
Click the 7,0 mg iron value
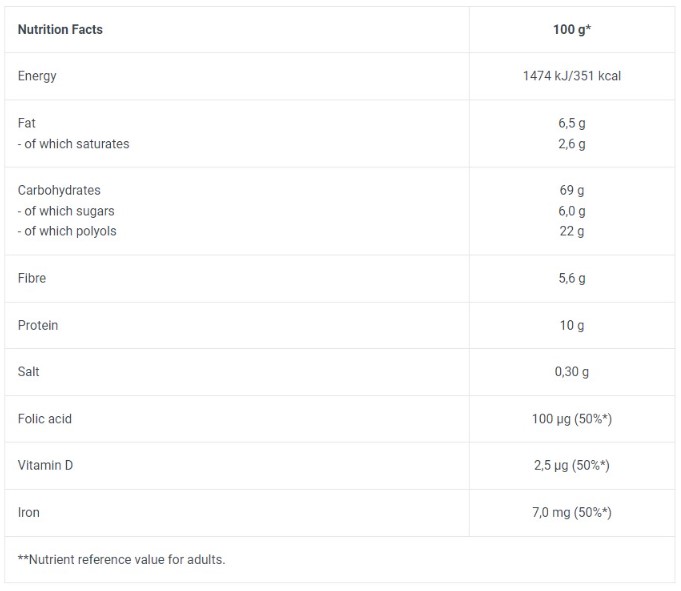[x=571, y=513]
